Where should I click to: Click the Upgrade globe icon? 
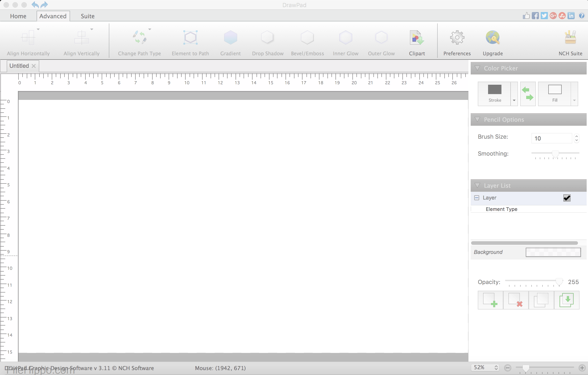tap(493, 38)
